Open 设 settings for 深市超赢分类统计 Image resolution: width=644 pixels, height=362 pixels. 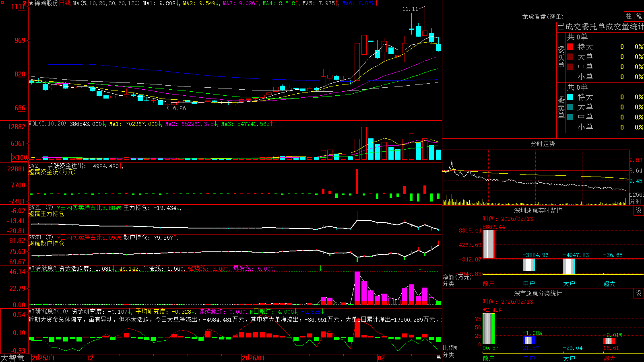[x=639, y=293]
